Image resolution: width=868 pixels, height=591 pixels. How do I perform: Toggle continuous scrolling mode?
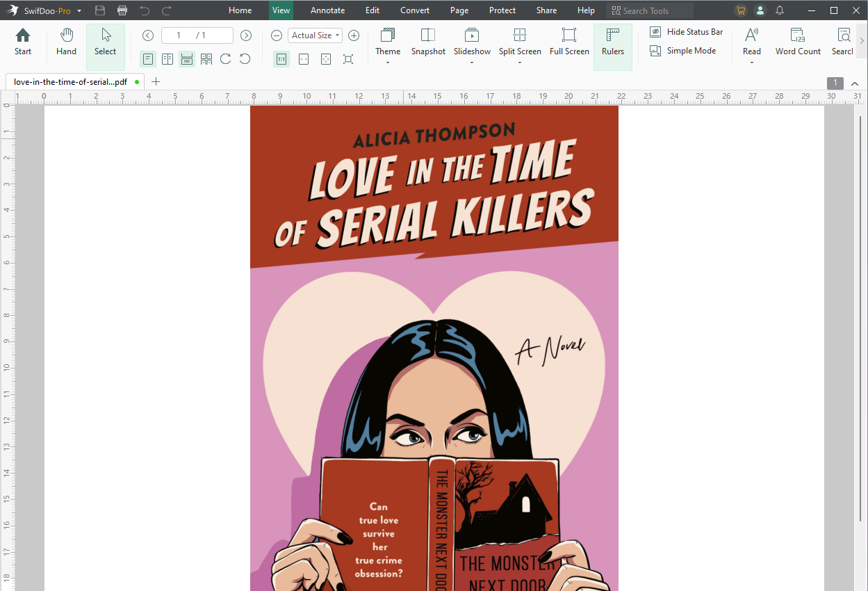click(x=187, y=59)
